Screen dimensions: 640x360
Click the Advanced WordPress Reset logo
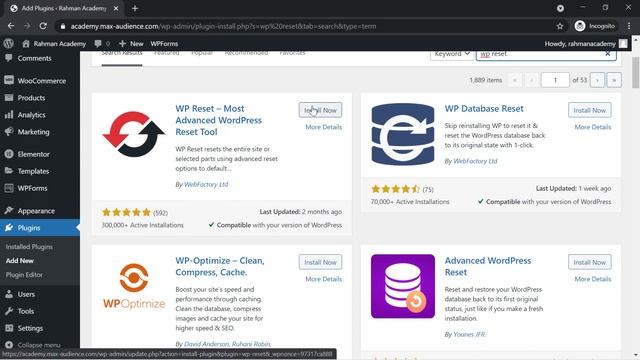pos(403,286)
